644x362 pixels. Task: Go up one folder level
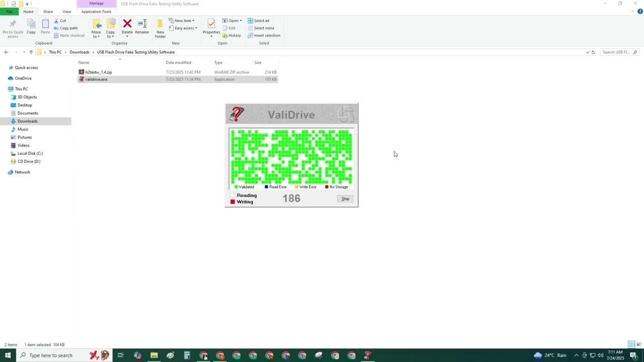[x=31, y=52]
